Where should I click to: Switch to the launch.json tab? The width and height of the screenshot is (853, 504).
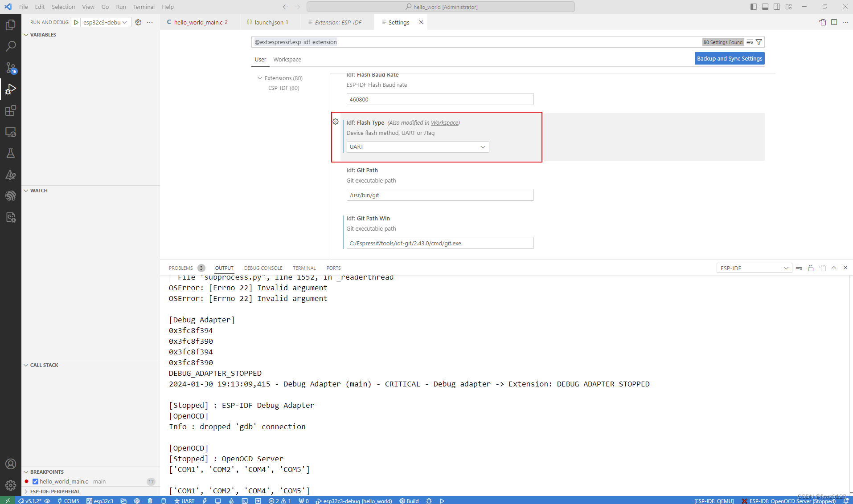tap(270, 22)
